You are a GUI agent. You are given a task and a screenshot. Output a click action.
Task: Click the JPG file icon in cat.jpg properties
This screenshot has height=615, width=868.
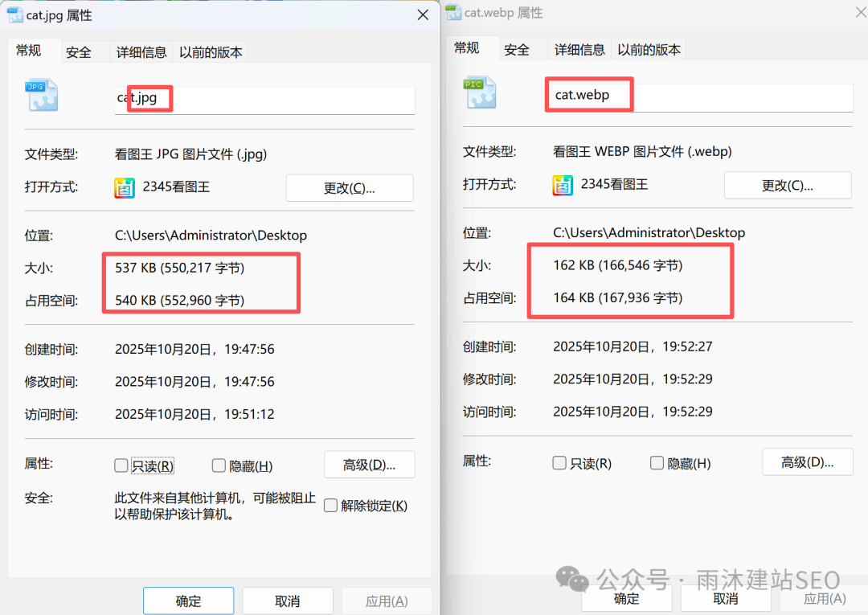click(41, 96)
